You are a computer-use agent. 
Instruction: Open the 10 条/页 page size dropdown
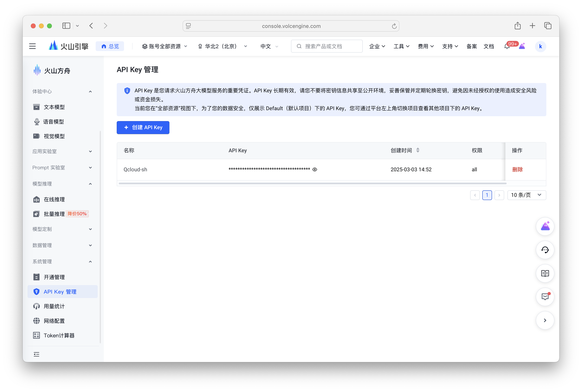pos(526,195)
